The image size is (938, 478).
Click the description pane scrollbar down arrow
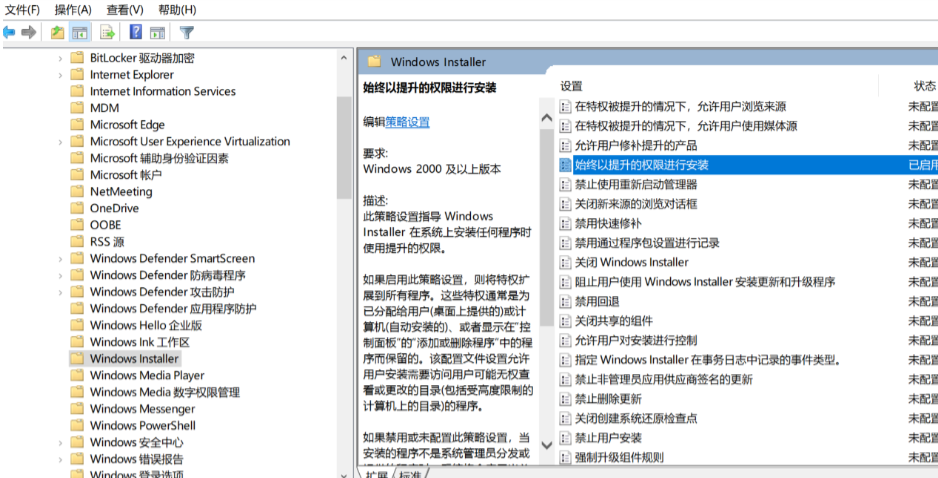click(x=546, y=444)
